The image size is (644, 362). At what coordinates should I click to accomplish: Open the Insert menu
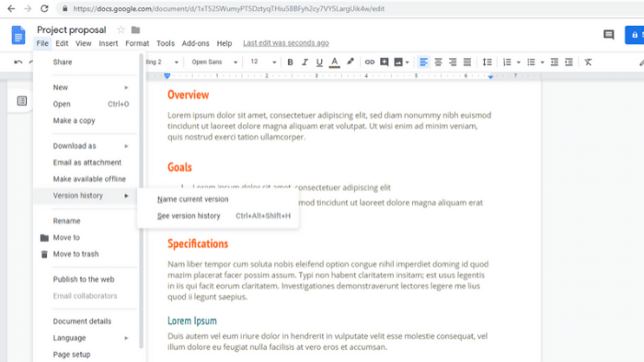[x=108, y=43]
